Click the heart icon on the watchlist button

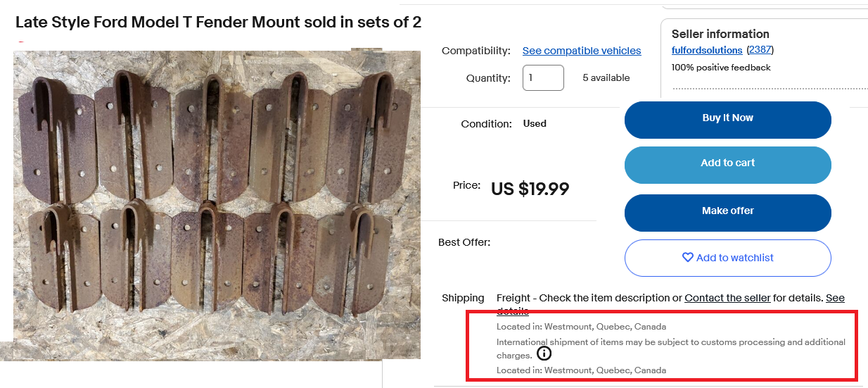(x=688, y=258)
